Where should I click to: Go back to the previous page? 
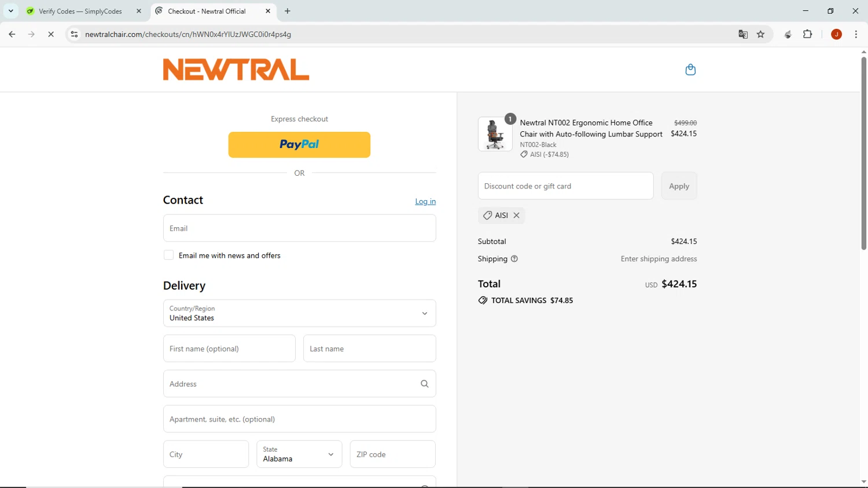[x=12, y=34]
